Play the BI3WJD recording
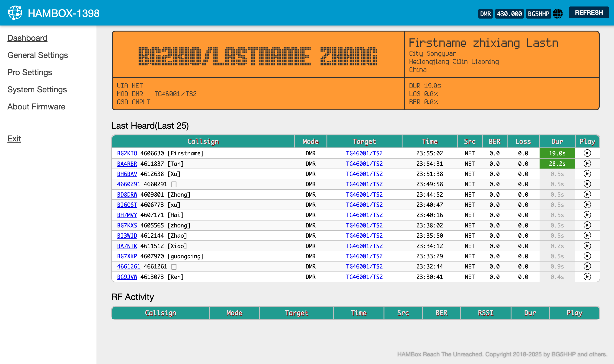The width and height of the screenshot is (614, 364). click(587, 236)
